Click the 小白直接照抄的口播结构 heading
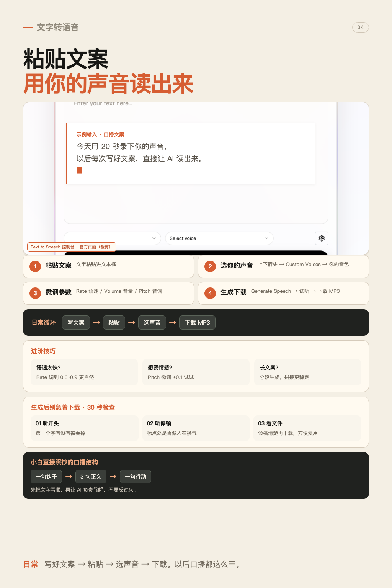 (x=64, y=462)
